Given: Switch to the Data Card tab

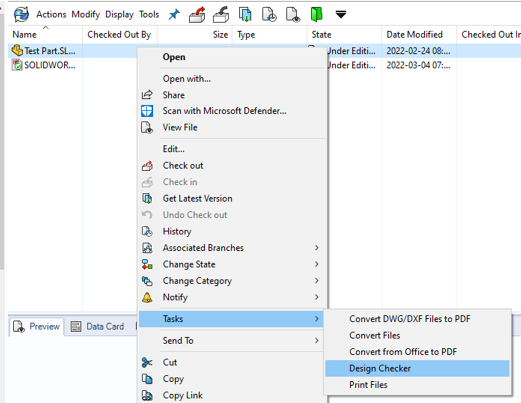Looking at the screenshot, I should coord(98,326).
